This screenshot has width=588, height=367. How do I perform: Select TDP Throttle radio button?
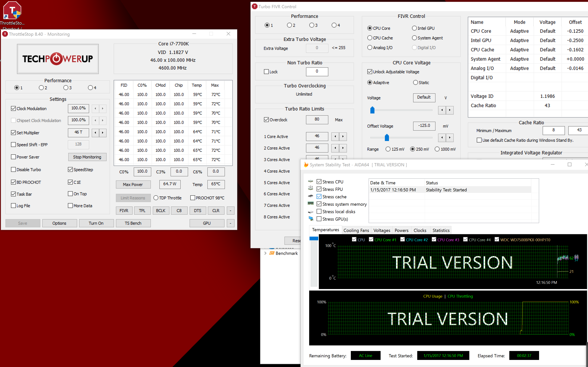pyautogui.click(x=156, y=198)
